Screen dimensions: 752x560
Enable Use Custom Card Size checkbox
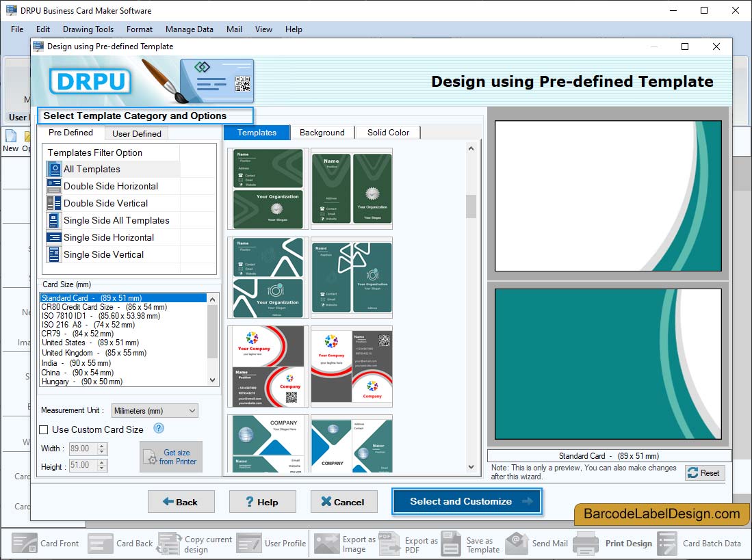click(x=44, y=429)
